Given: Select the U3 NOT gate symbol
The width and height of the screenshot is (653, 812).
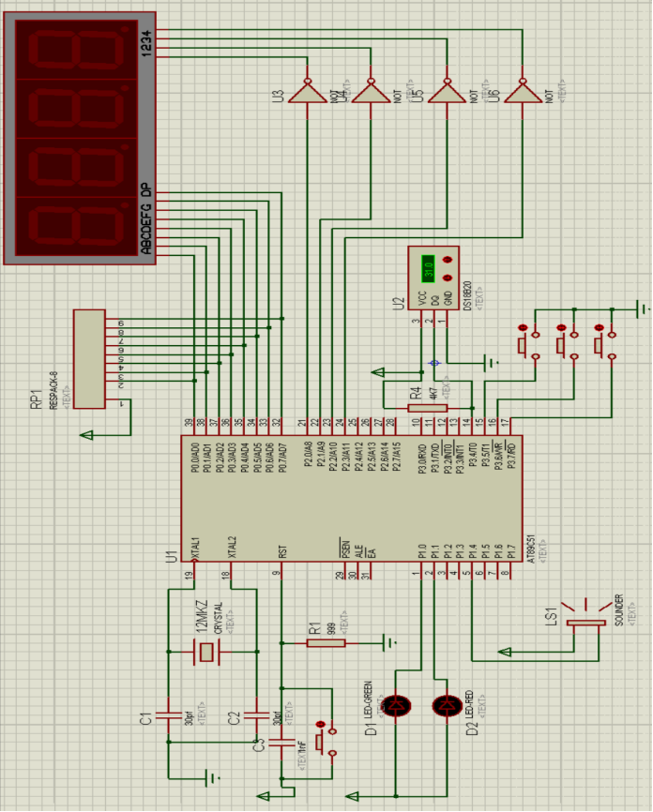Looking at the screenshot, I should [x=308, y=91].
